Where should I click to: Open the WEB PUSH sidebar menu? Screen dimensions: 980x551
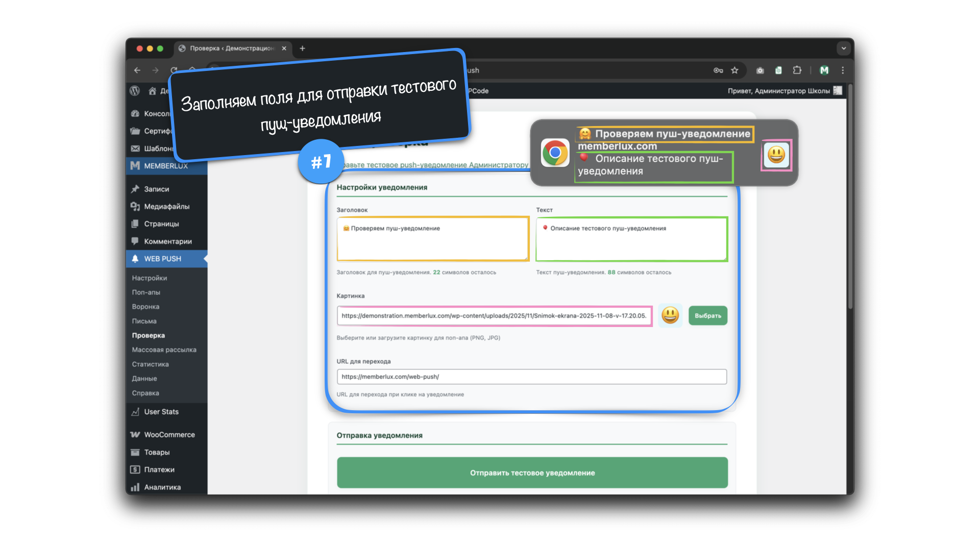click(x=162, y=259)
